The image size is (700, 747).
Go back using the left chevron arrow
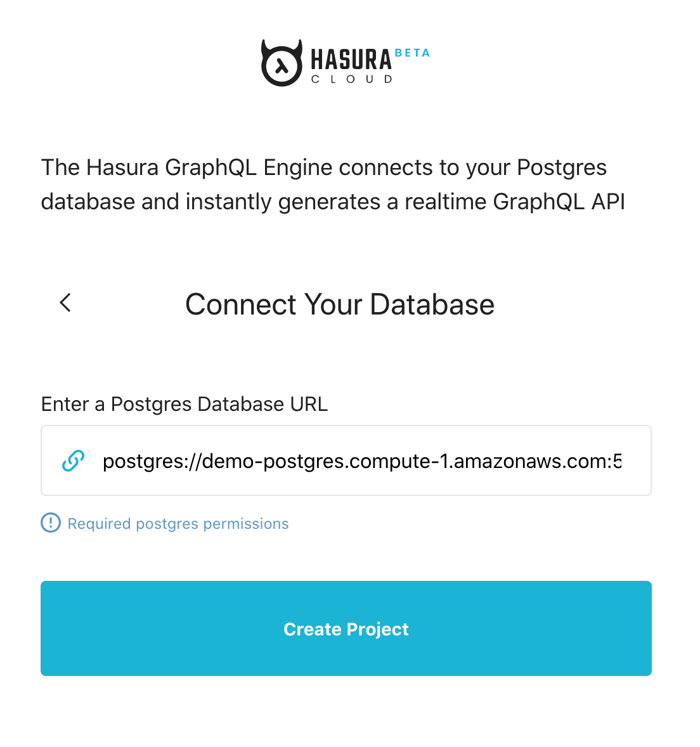65,303
